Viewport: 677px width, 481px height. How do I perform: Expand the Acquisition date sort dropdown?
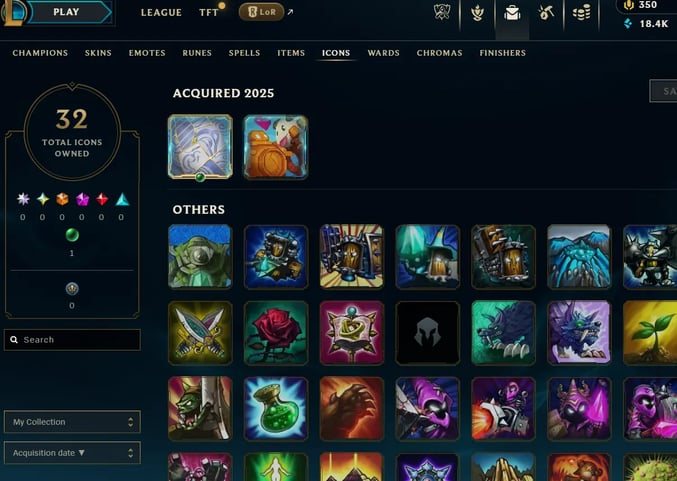point(72,453)
